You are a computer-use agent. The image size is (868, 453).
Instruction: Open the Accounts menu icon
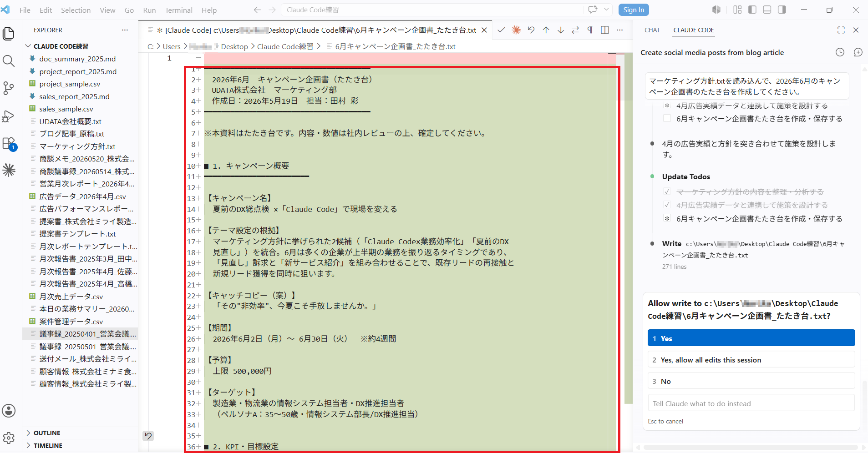9,411
